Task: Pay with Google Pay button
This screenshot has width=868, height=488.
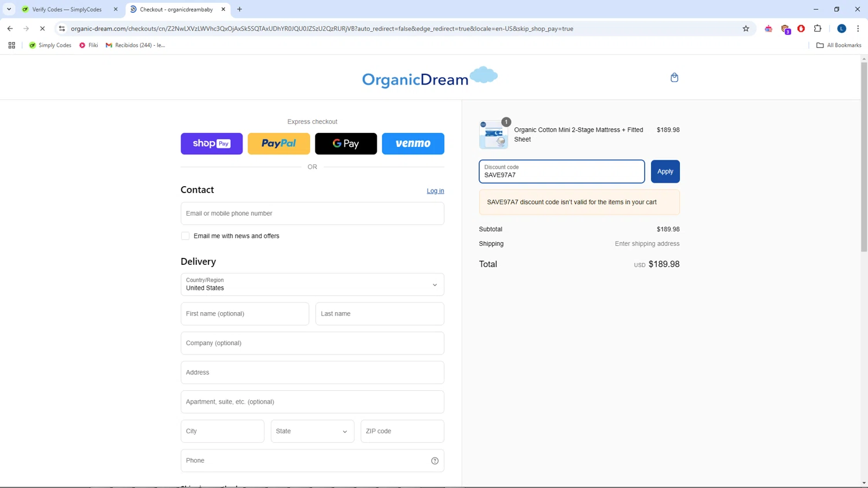Action: tap(346, 143)
